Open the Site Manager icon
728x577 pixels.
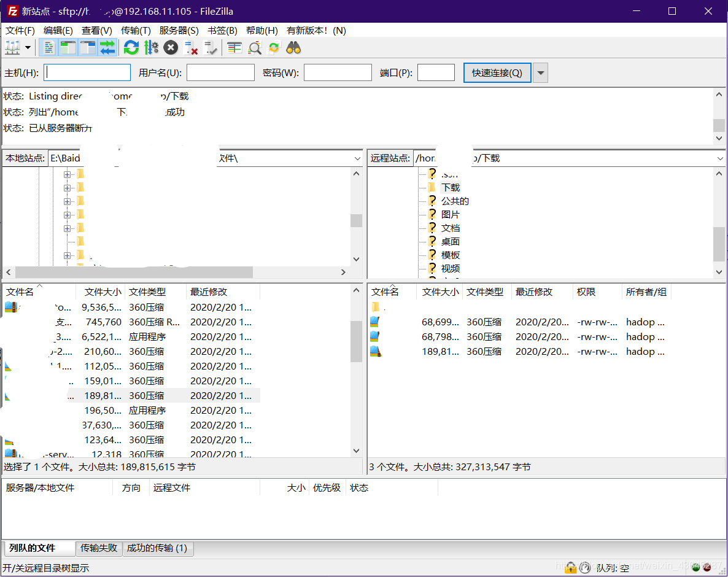point(12,47)
